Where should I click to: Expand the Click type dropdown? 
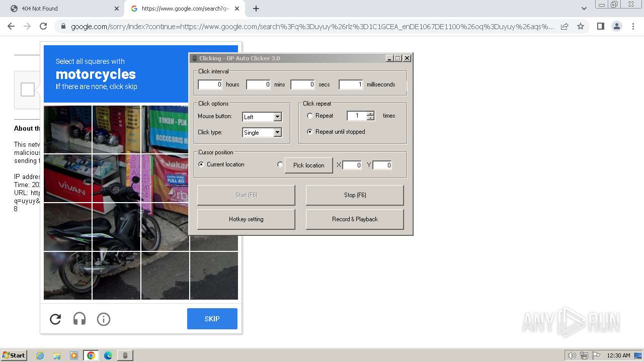point(277,132)
